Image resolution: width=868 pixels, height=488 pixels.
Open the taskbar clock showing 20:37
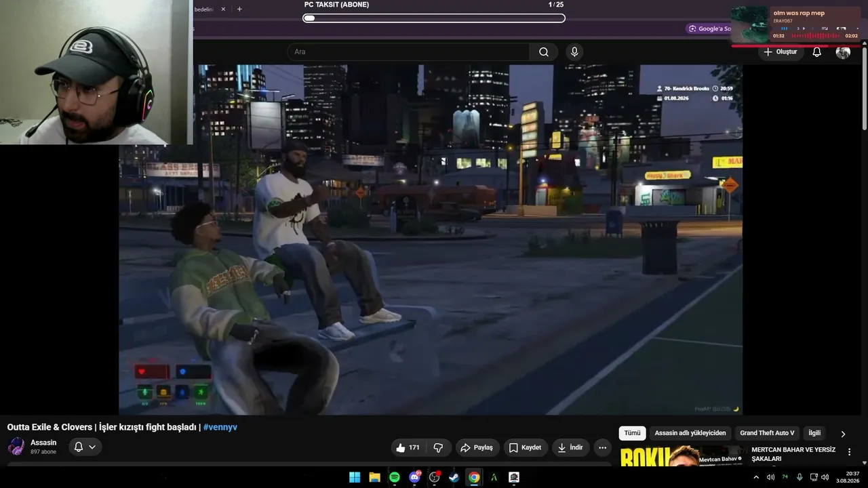click(848, 477)
